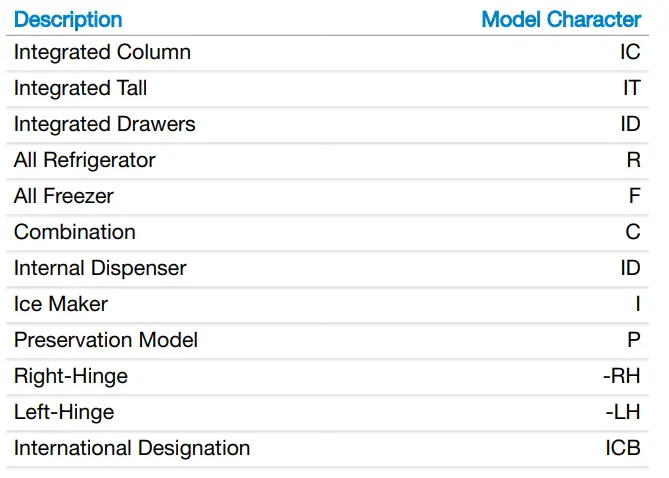The width and height of the screenshot is (669, 478).
Task: Select the Preservation Model description
Action: [105, 340]
